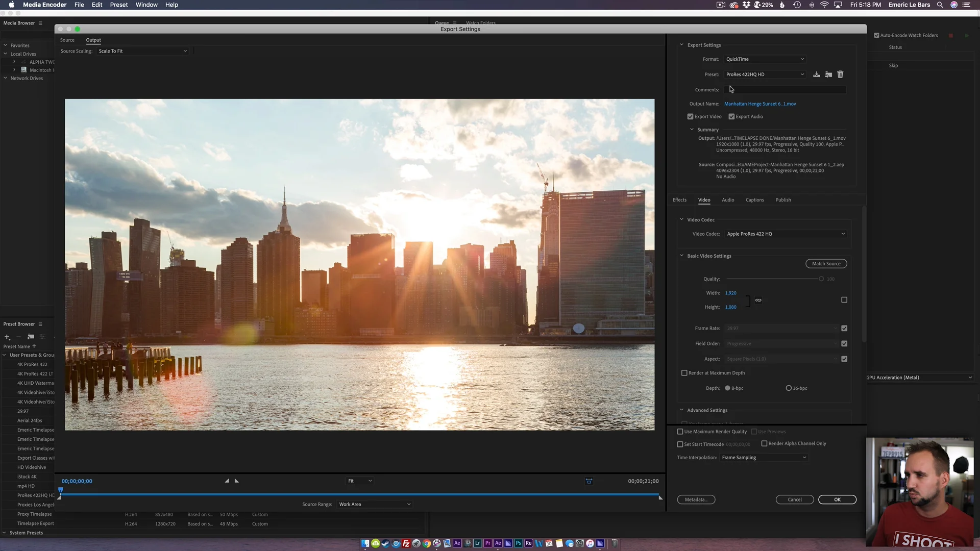Click the Dropbox icon in the menu bar
Image resolution: width=980 pixels, height=551 pixels.
746,5
